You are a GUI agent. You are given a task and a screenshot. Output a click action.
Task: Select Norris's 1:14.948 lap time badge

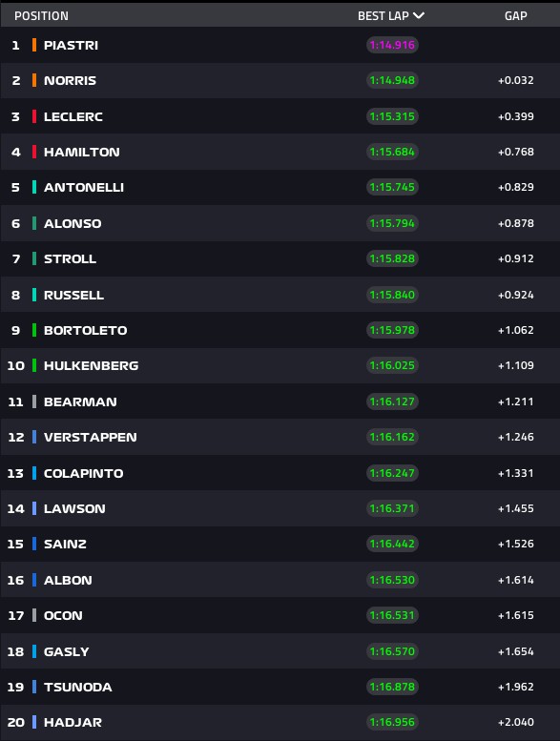[x=392, y=80]
